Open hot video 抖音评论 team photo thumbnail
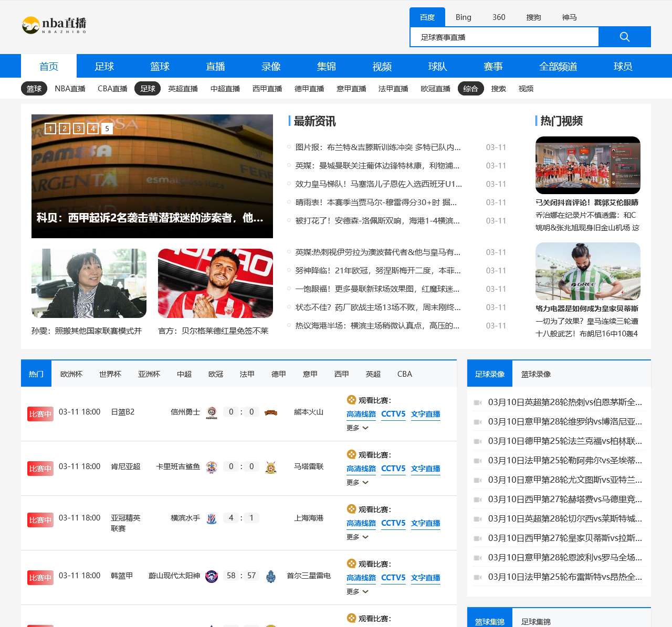 point(588,165)
